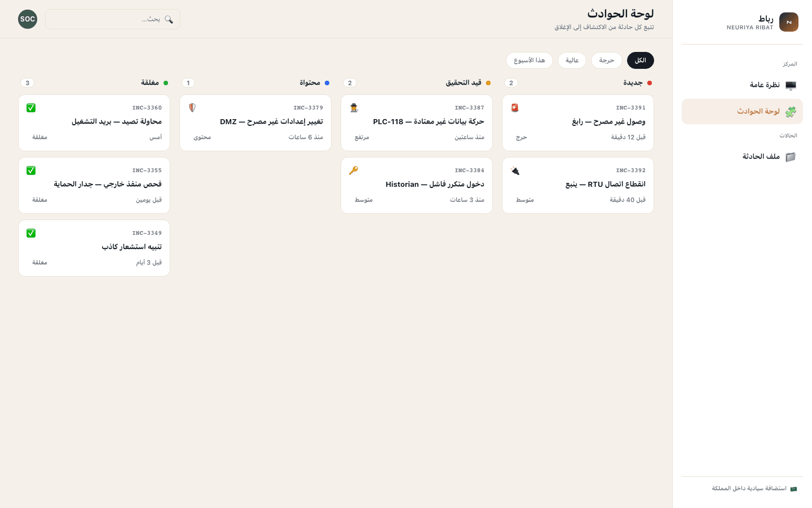Screen dimensions: 812x508
Task: Filter incidents by عالية severity
Action: pos(572,60)
